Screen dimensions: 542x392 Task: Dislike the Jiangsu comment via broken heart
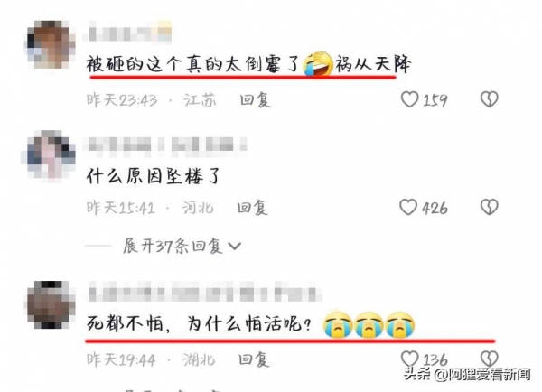489,99
